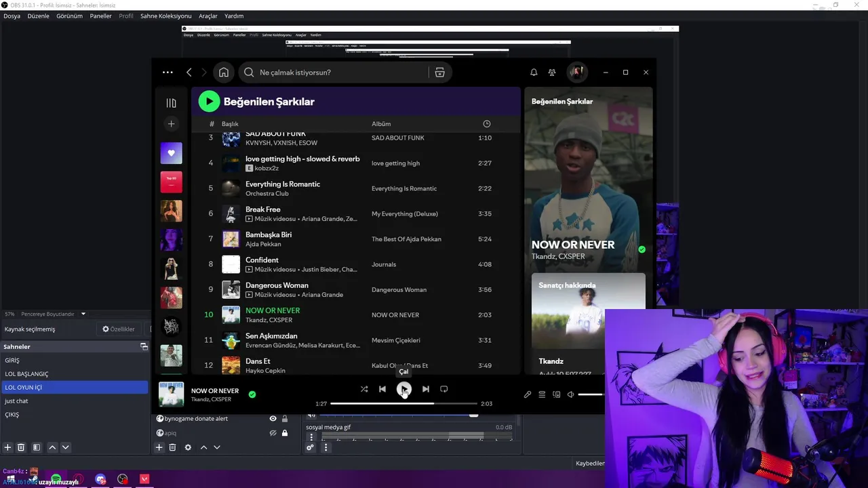
Task: Open the red Top 50 playlist in sidebar
Action: pos(171,182)
